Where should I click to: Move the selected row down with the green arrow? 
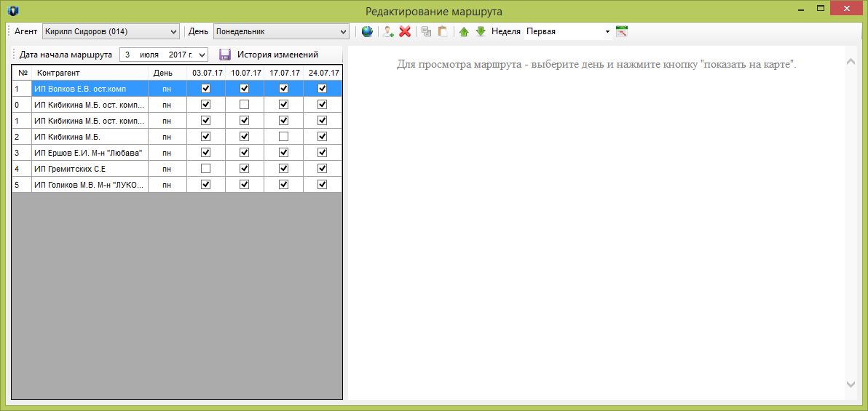click(x=481, y=31)
